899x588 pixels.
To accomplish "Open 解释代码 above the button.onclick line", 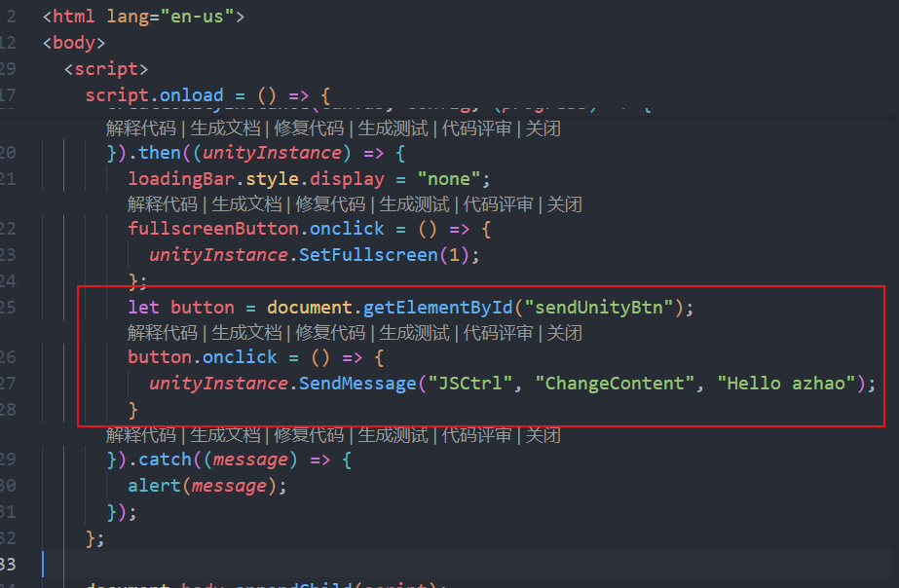I will click(163, 332).
